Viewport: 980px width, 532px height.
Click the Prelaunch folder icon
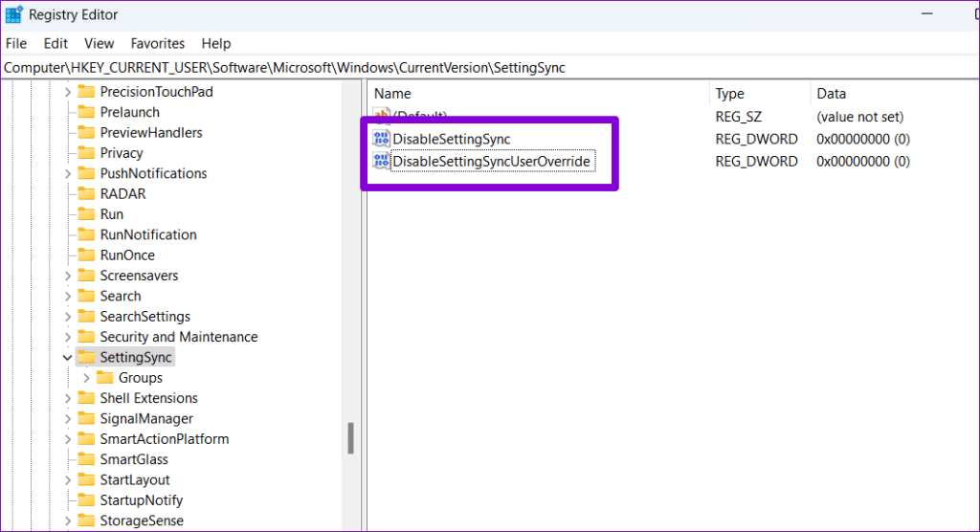point(86,113)
